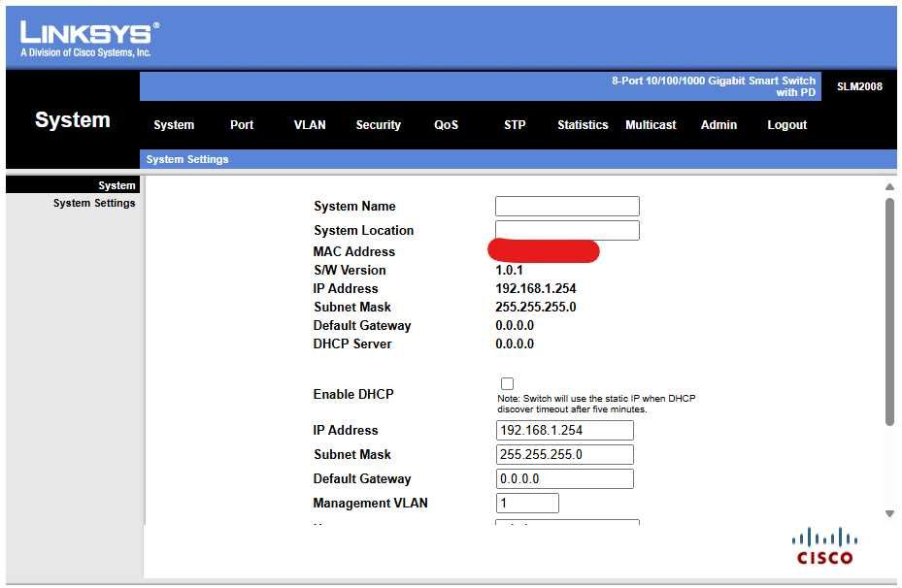The width and height of the screenshot is (902, 588).
Task: Click Logout in the top menu
Action: (x=787, y=125)
